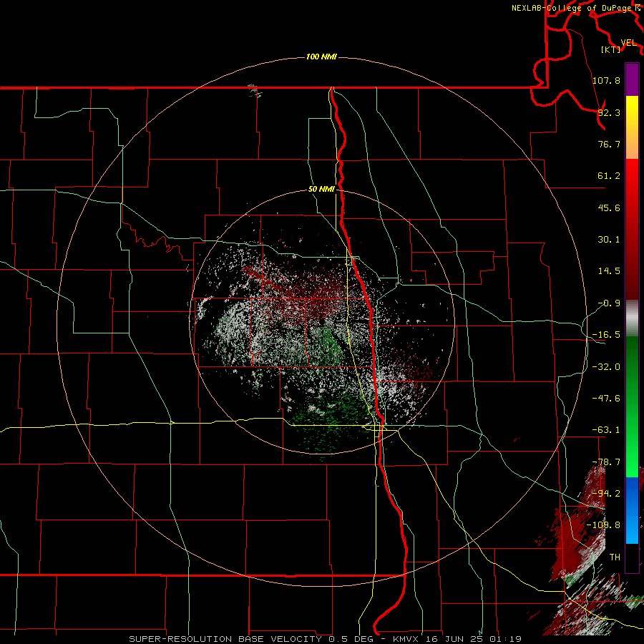Viewport: 644px width, 644px height.
Task: Click the VEL legend title
Action: pos(628,43)
